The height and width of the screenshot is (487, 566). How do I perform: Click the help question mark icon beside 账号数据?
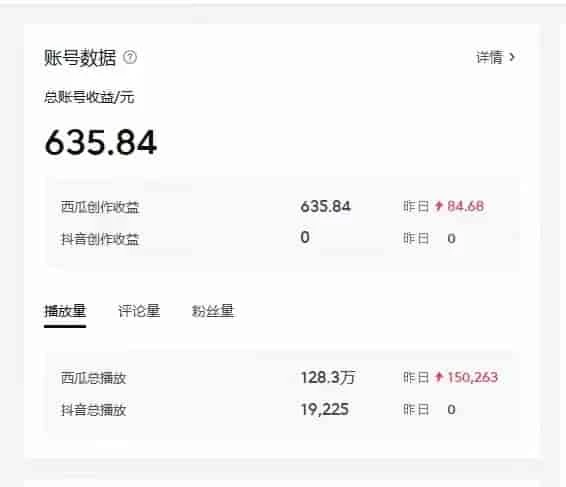tap(130, 57)
